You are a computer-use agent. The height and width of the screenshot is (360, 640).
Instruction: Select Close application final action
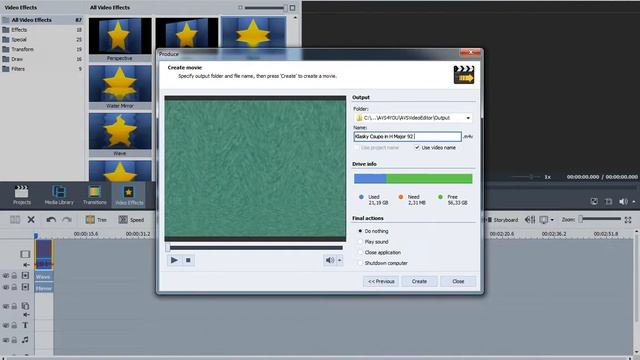360,252
